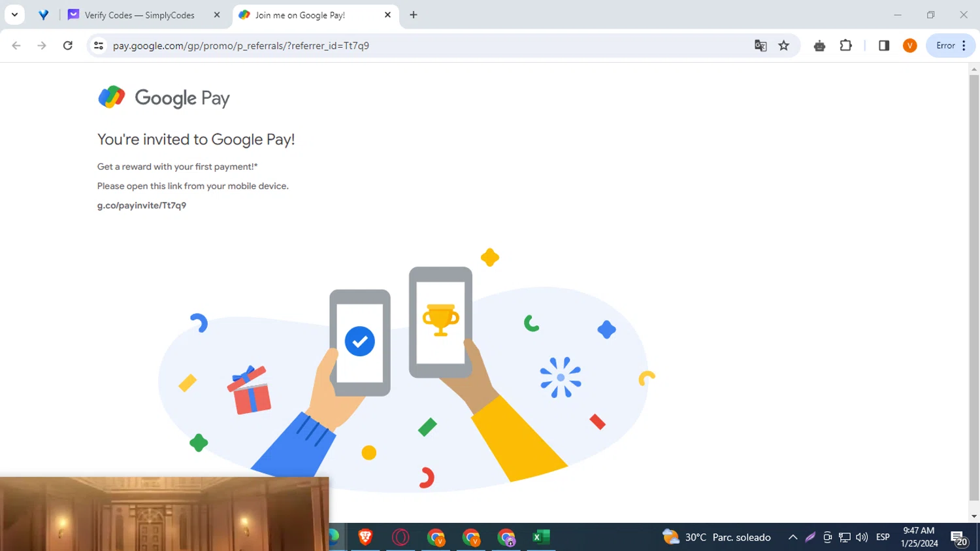The width and height of the screenshot is (980, 551).
Task: Open the volume speaker tray icon
Action: [x=862, y=537]
